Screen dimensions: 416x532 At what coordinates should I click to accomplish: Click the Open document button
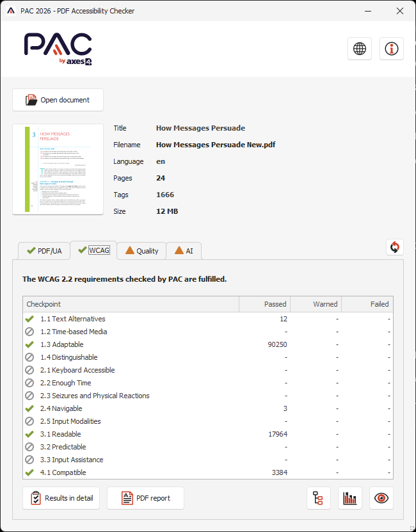pos(58,100)
